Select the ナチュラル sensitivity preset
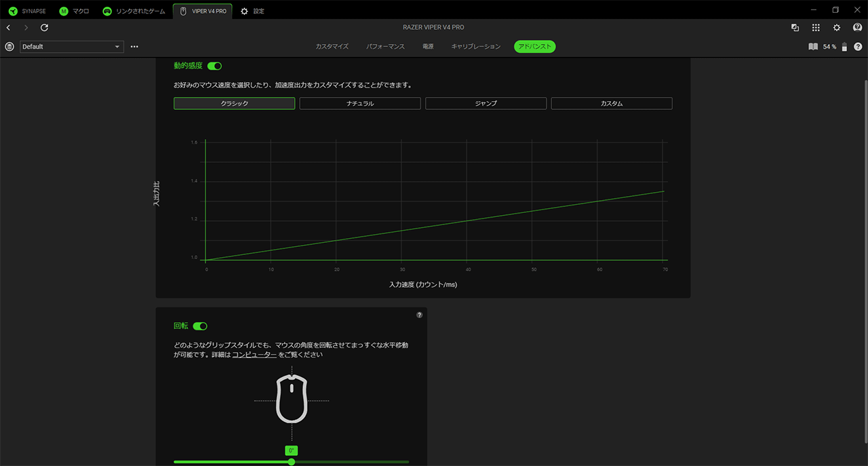The width and height of the screenshot is (868, 466). coord(360,104)
